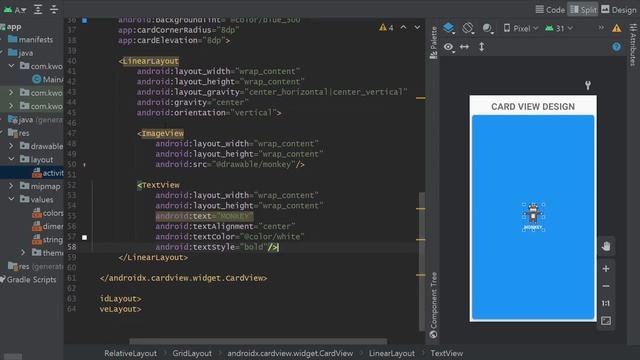Switch to Split view mode

coord(583,9)
